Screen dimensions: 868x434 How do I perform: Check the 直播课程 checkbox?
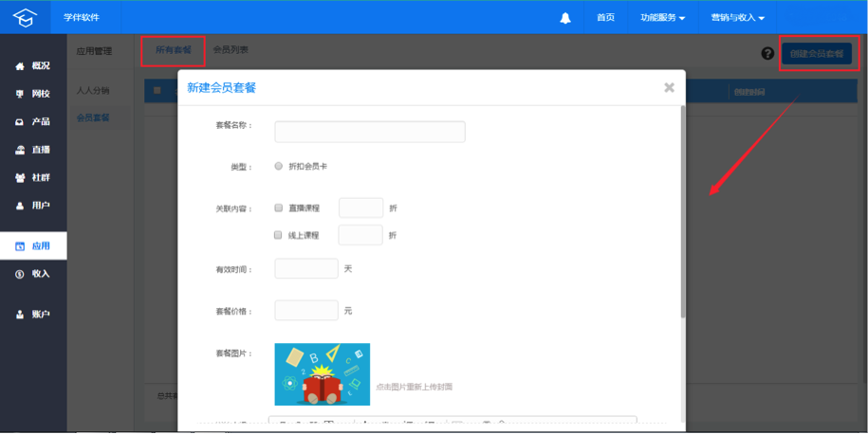(x=279, y=208)
